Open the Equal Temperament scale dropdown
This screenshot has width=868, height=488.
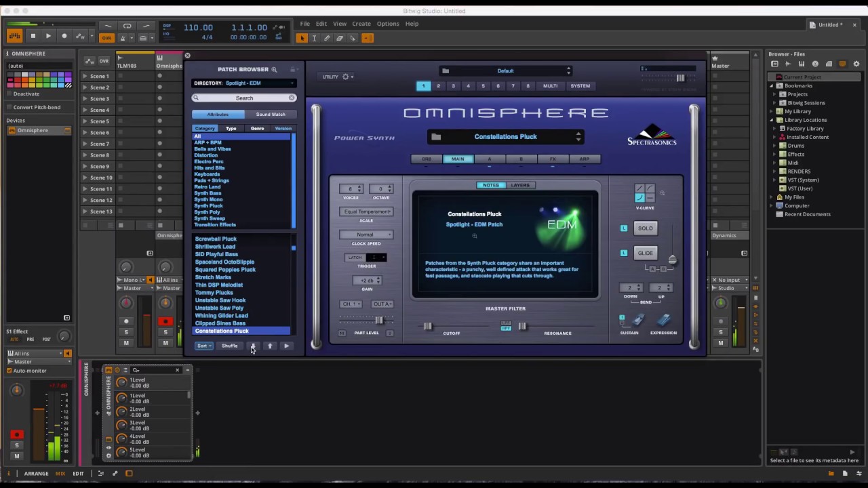(x=366, y=211)
